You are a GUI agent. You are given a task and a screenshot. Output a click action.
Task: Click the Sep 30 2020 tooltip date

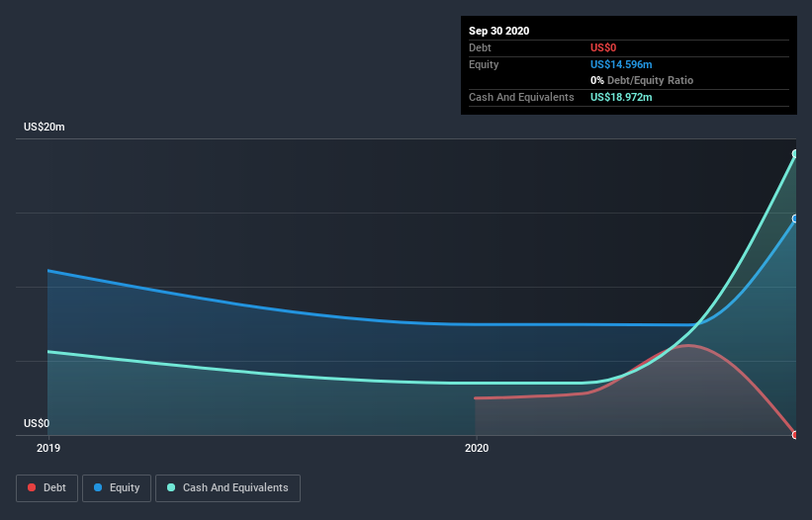[x=498, y=31]
